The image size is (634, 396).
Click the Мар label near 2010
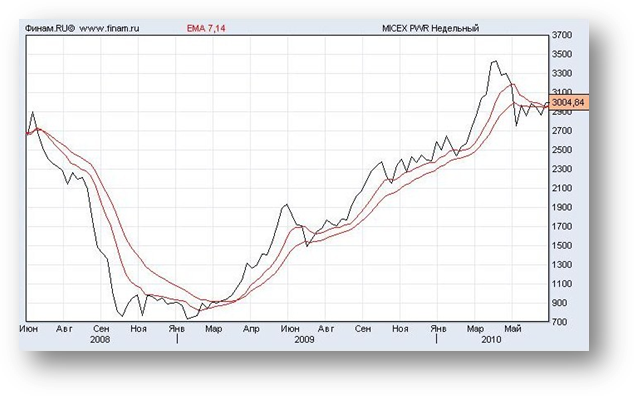(x=475, y=329)
